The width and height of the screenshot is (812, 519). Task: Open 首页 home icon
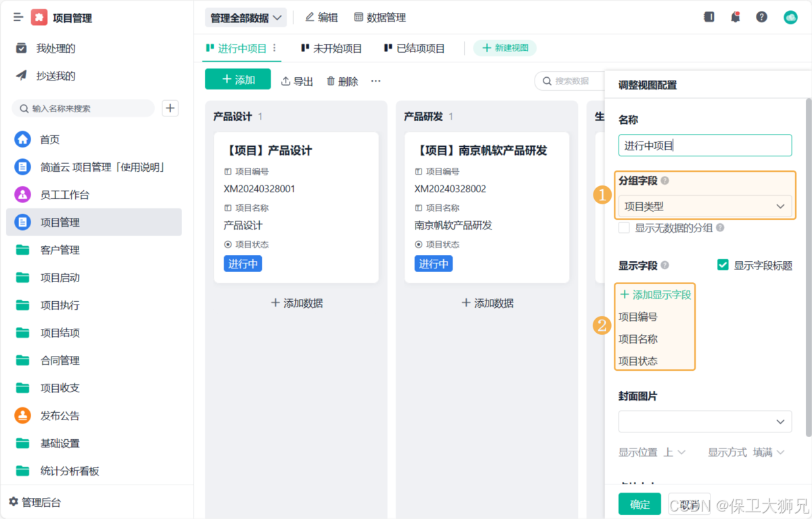click(23, 139)
